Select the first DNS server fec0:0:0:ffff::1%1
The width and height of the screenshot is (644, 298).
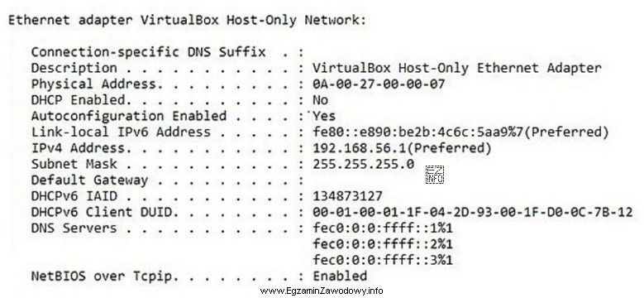(x=383, y=228)
